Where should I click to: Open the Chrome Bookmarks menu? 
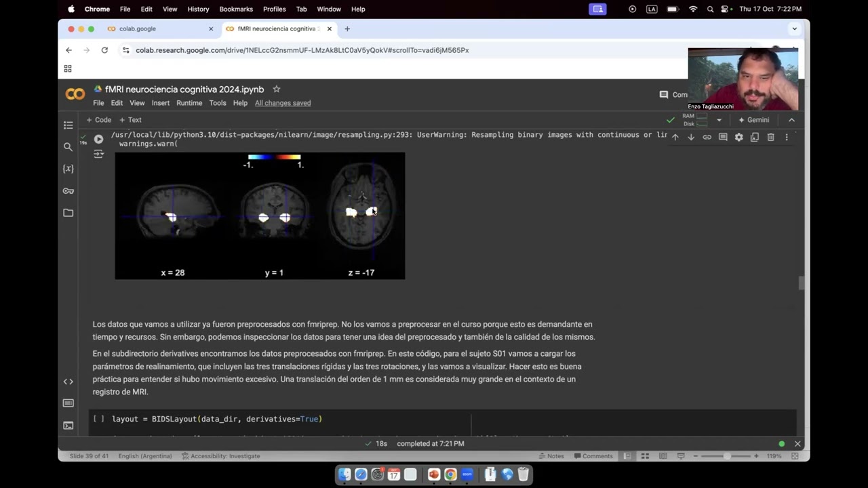[236, 9]
